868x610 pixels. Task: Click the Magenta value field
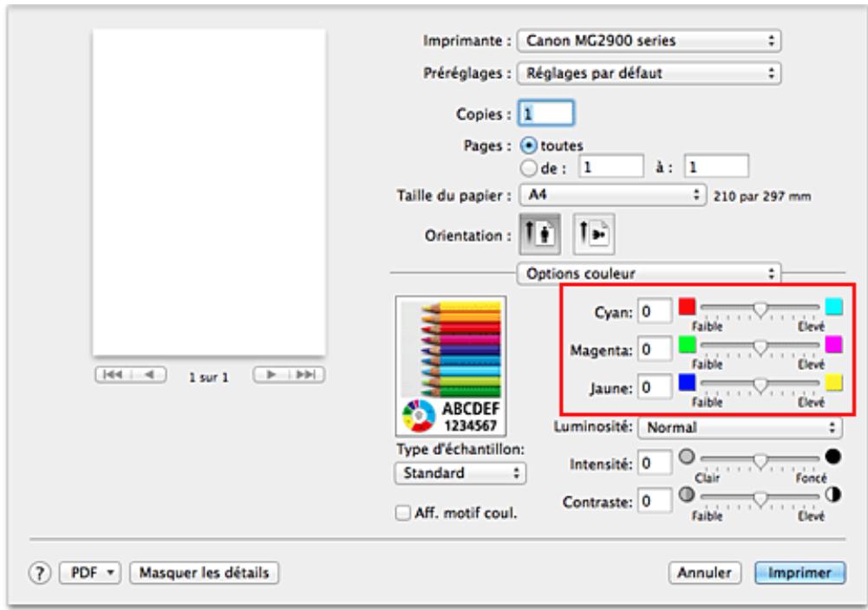click(655, 349)
